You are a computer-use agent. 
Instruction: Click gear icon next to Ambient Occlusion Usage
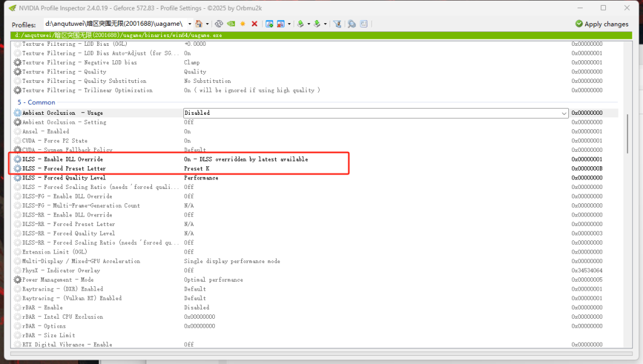tap(17, 113)
